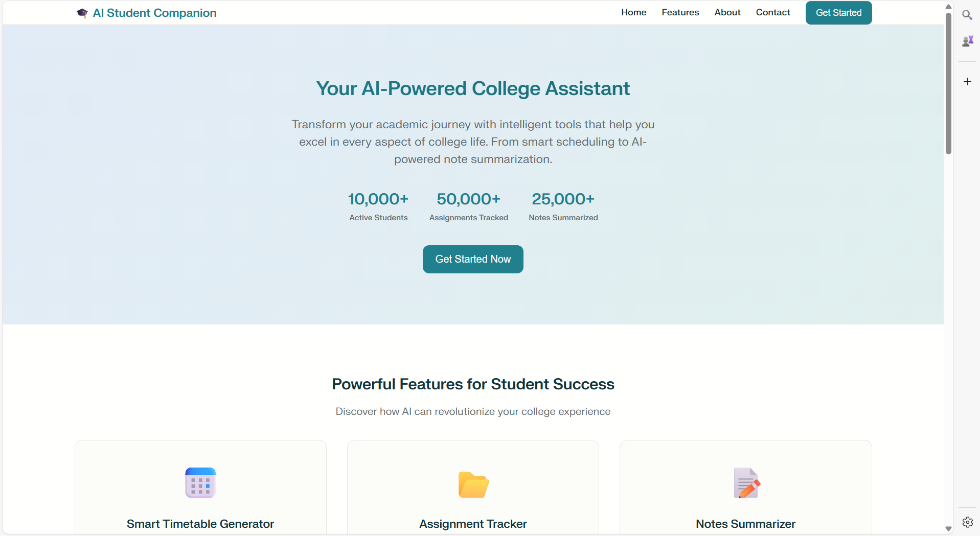Click the Get Started header button
This screenshot has height=536, width=980.
(838, 13)
